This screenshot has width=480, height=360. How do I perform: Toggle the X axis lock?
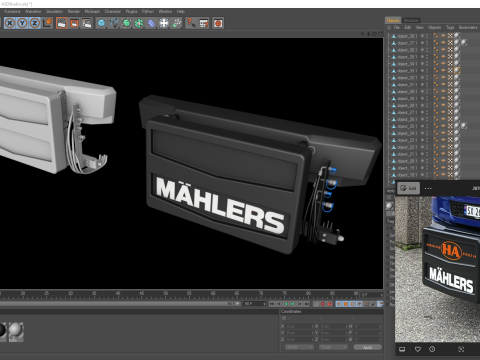pyautogui.click(x=10, y=23)
